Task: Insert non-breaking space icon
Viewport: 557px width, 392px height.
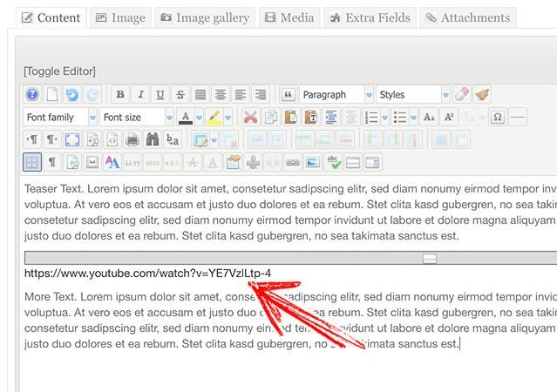Action: point(92,163)
